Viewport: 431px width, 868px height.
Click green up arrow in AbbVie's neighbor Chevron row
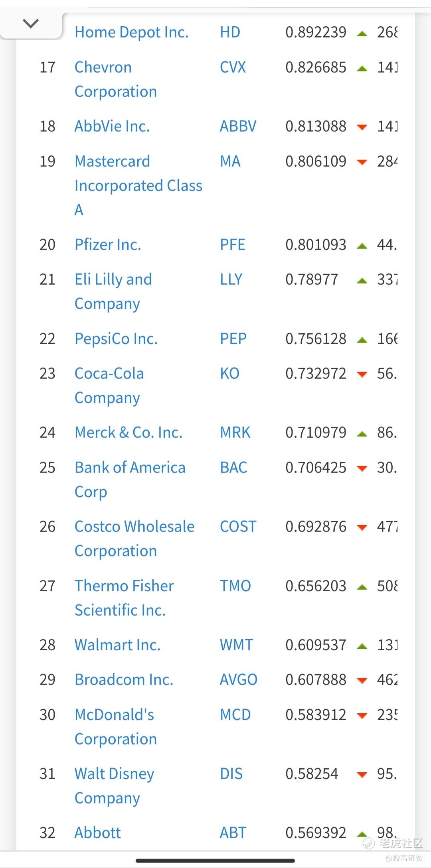coord(362,69)
